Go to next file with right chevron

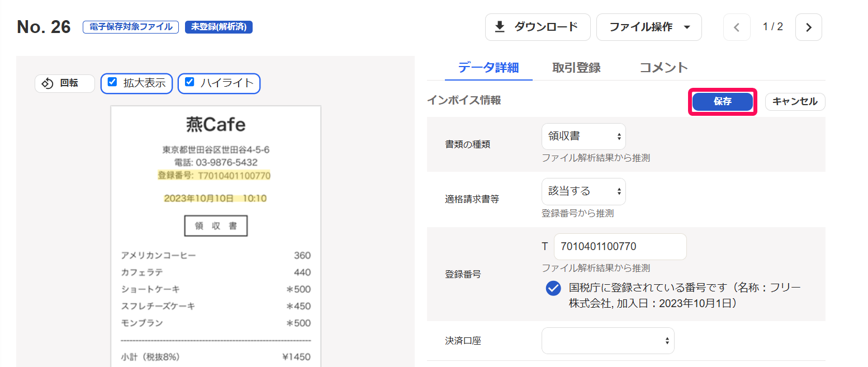pyautogui.click(x=808, y=27)
